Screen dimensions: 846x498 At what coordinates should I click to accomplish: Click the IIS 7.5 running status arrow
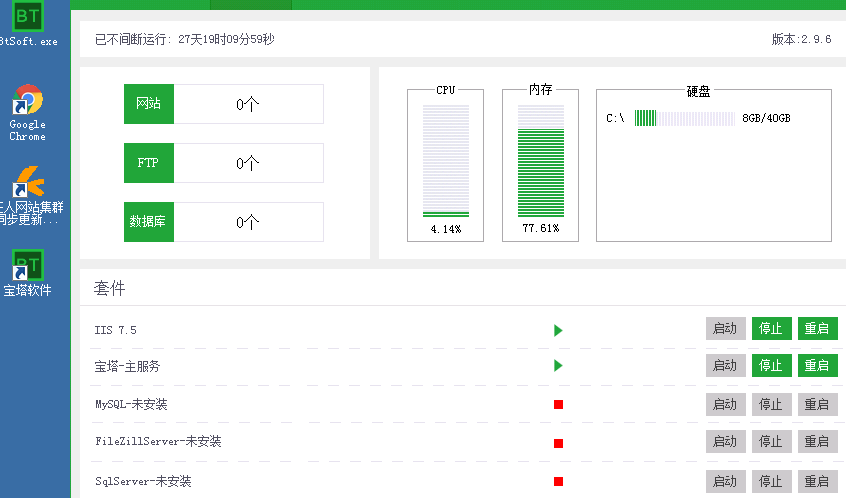click(558, 330)
